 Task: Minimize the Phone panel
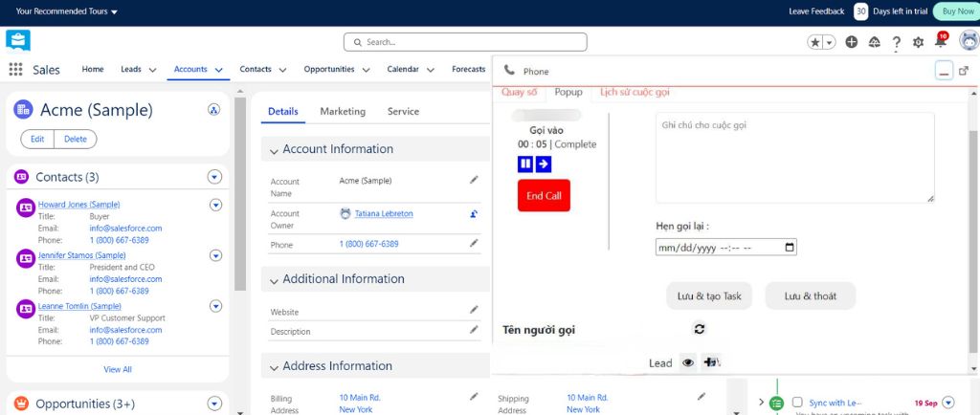(944, 71)
